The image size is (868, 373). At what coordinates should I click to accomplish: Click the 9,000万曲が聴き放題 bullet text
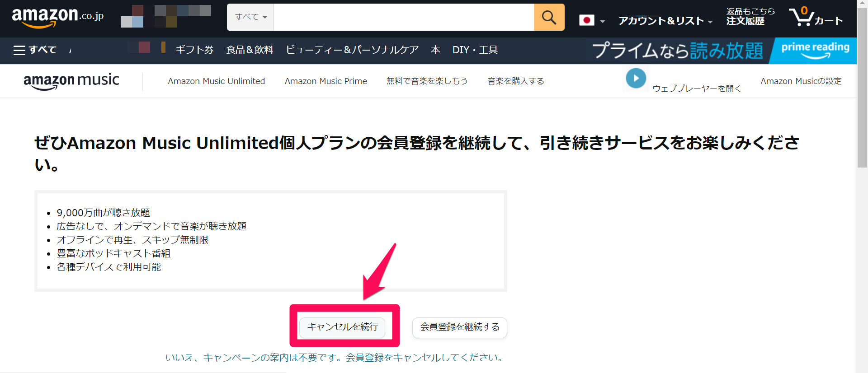[x=103, y=213]
